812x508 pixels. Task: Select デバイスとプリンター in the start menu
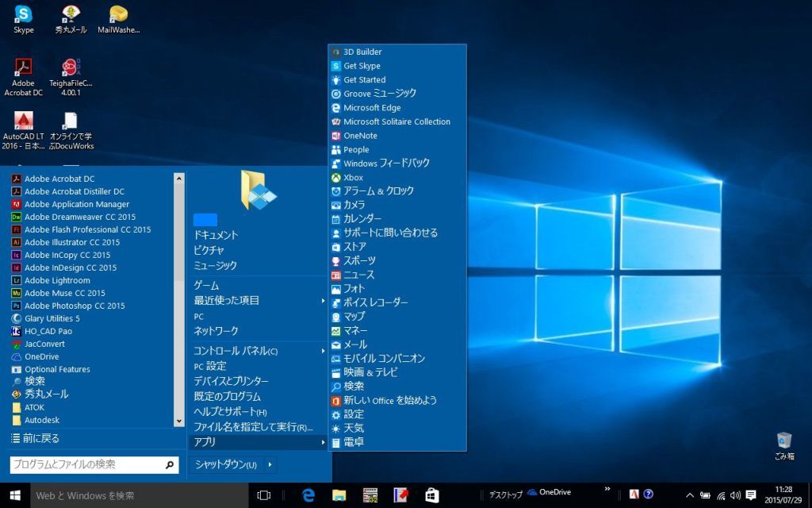click(x=231, y=381)
